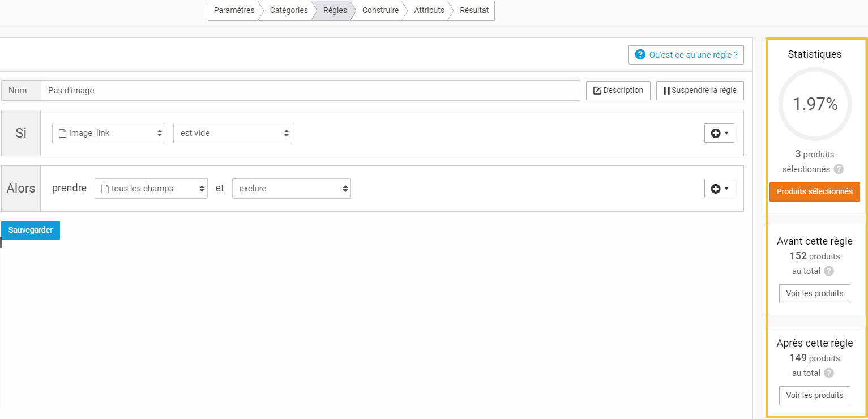868x419 pixels.
Task: Open the 'est vide' condition dropdown
Action: 233,133
